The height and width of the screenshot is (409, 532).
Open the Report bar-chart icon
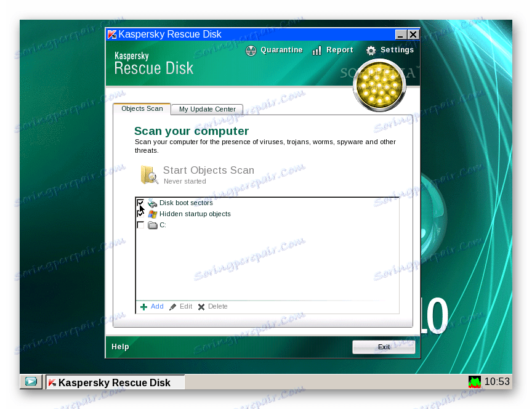(x=316, y=51)
